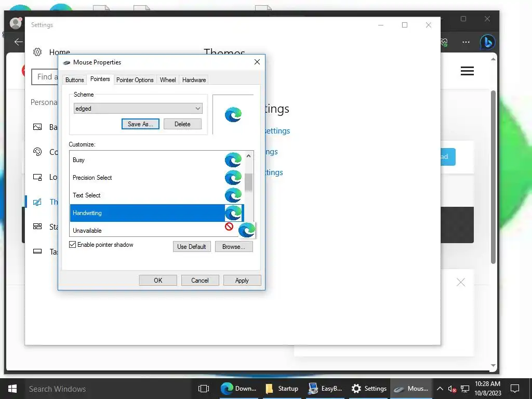Switch to Edge Downloads taskbar item
This screenshot has width=532, height=399.
[x=238, y=389]
